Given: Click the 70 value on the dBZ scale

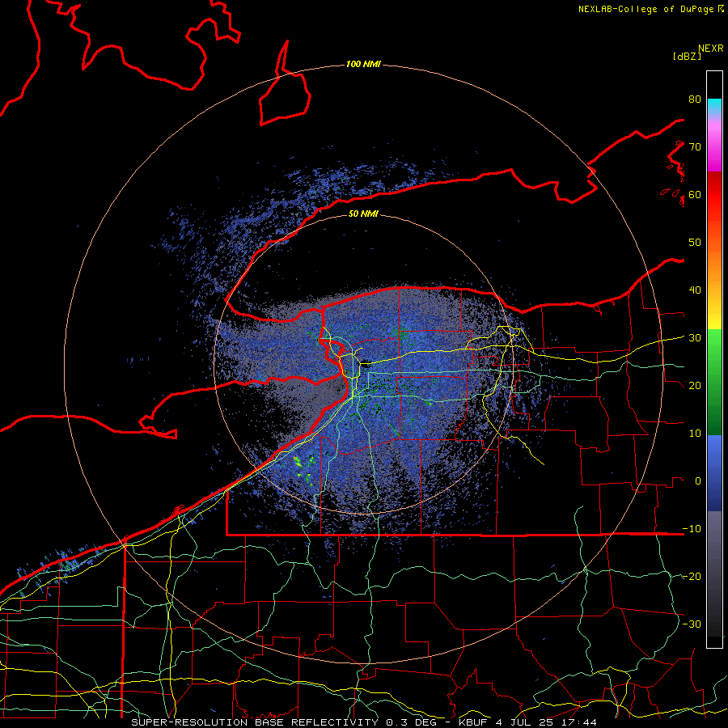Looking at the screenshot, I should click(695, 147).
